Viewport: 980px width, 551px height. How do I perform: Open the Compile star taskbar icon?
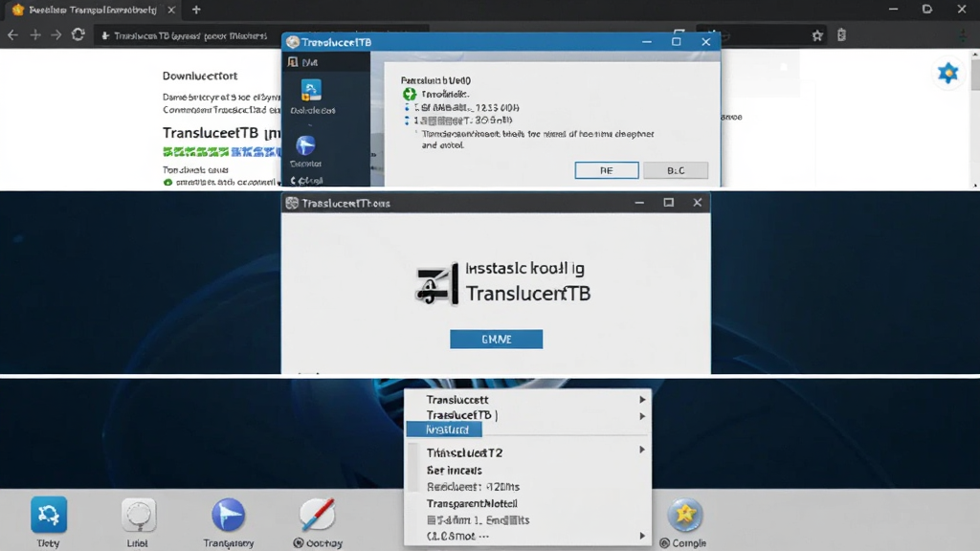(685, 515)
